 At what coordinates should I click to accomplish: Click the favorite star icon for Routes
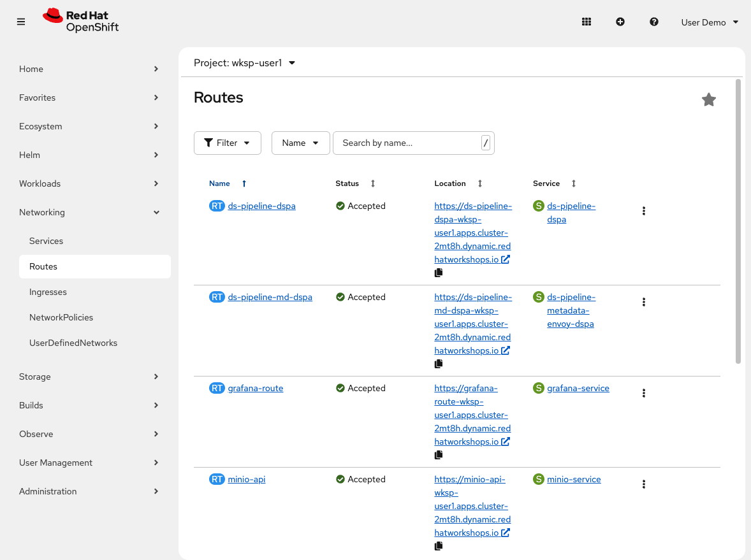708,99
